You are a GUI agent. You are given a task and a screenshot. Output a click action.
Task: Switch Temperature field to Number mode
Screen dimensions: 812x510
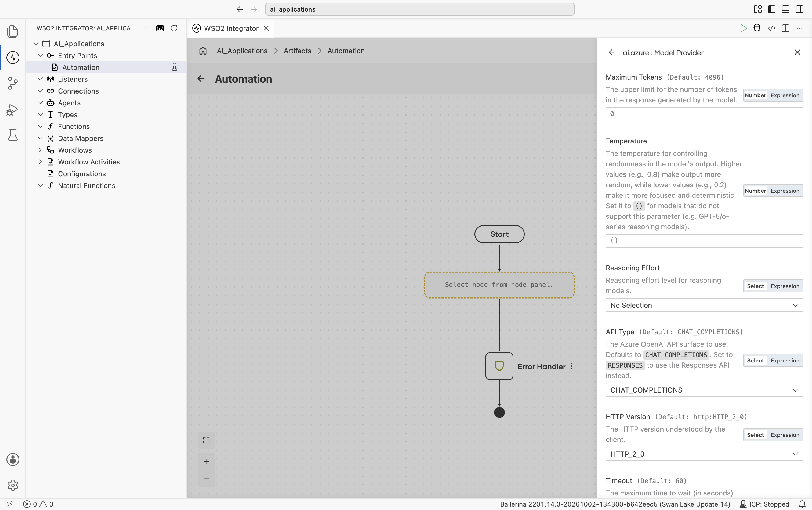[x=755, y=191]
